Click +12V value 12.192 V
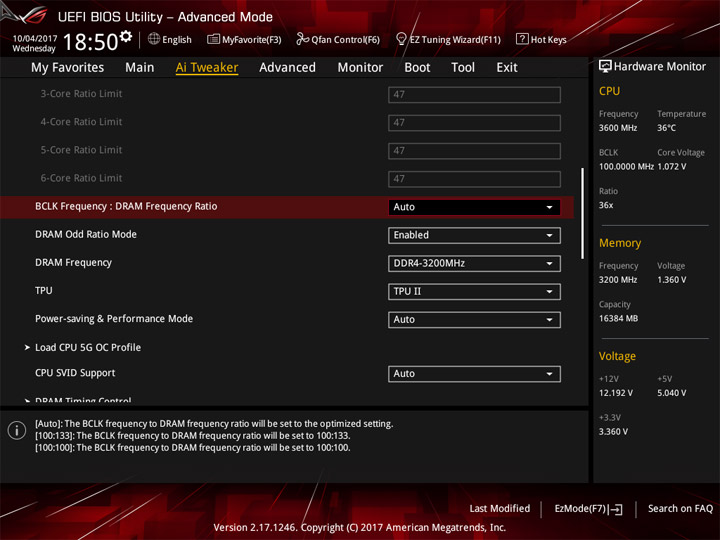The height and width of the screenshot is (540, 720). [x=616, y=393]
